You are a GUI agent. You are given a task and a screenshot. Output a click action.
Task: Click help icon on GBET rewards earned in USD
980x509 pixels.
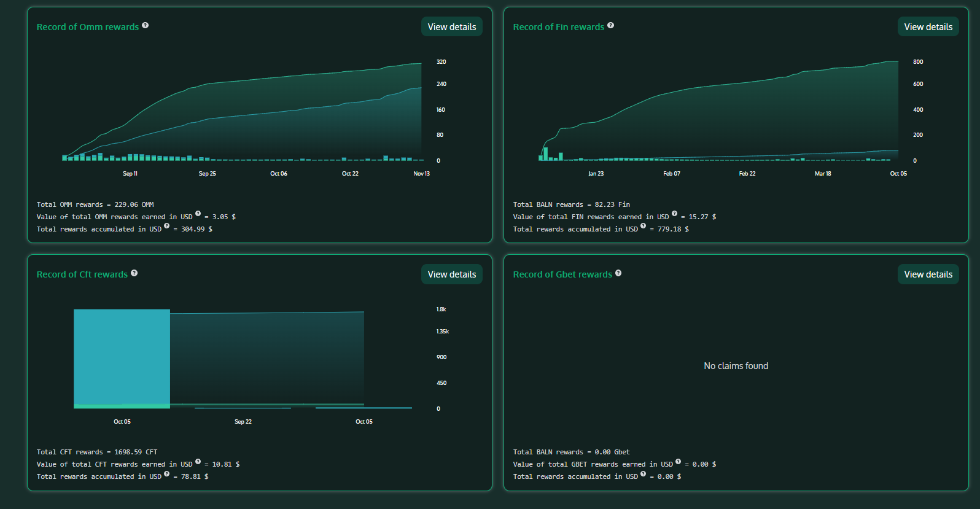pos(679,461)
